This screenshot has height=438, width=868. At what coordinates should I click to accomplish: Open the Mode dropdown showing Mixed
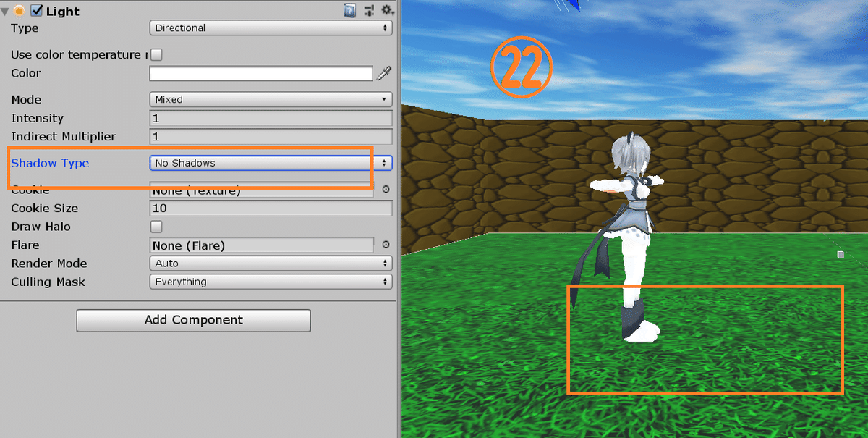pyautogui.click(x=271, y=99)
